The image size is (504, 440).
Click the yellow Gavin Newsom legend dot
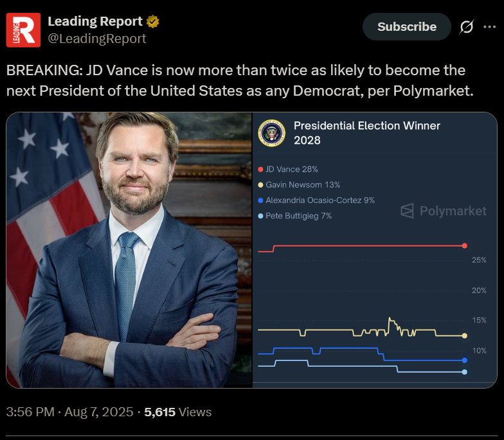[260, 185]
